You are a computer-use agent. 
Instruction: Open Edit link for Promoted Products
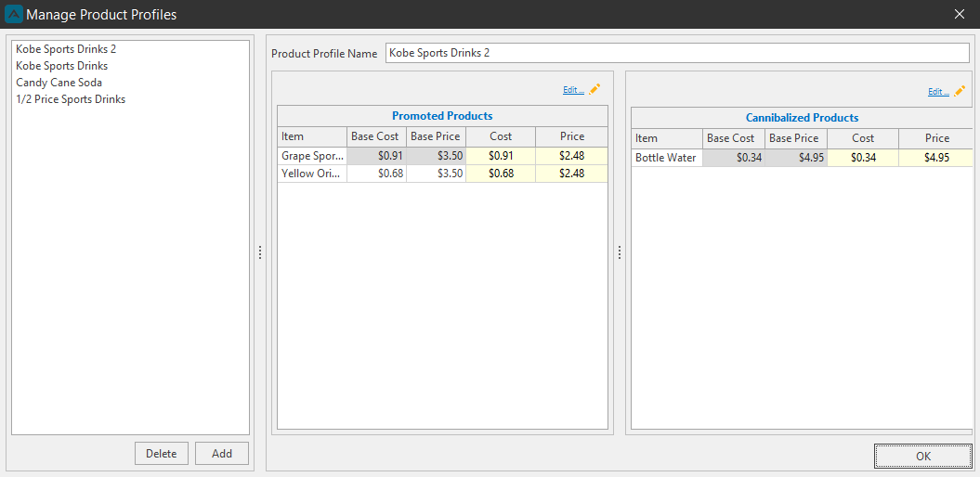coord(573,90)
